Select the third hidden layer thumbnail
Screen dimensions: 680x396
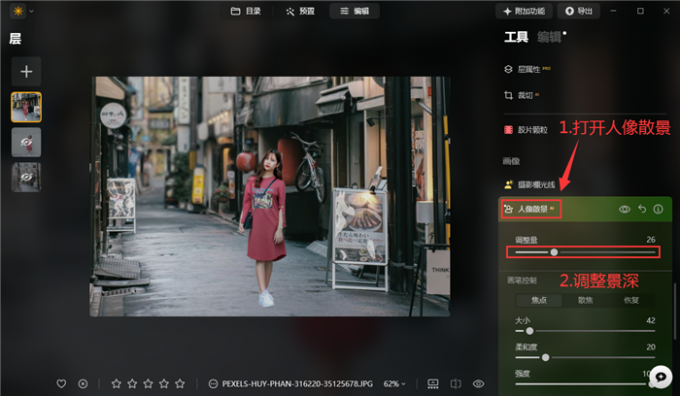coord(26,177)
